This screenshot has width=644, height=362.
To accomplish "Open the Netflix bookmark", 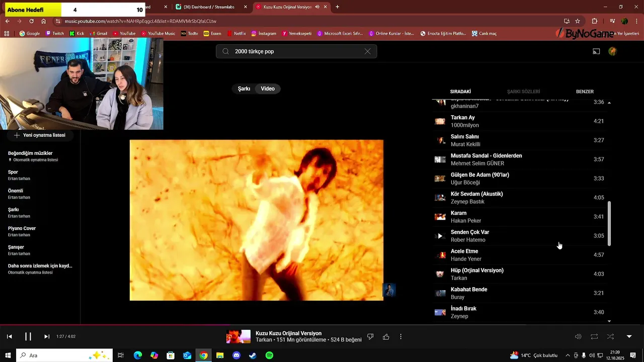I will tap(236, 34).
